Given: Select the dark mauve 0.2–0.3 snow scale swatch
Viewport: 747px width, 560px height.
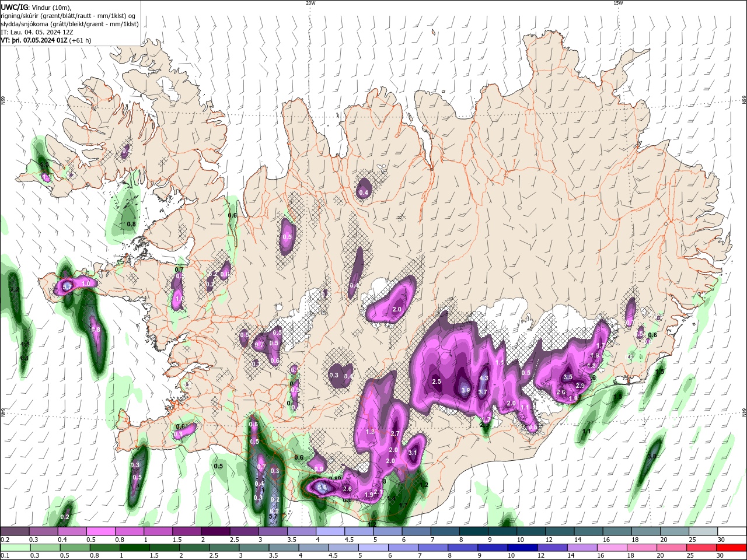Looking at the screenshot, I should click(15, 531).
